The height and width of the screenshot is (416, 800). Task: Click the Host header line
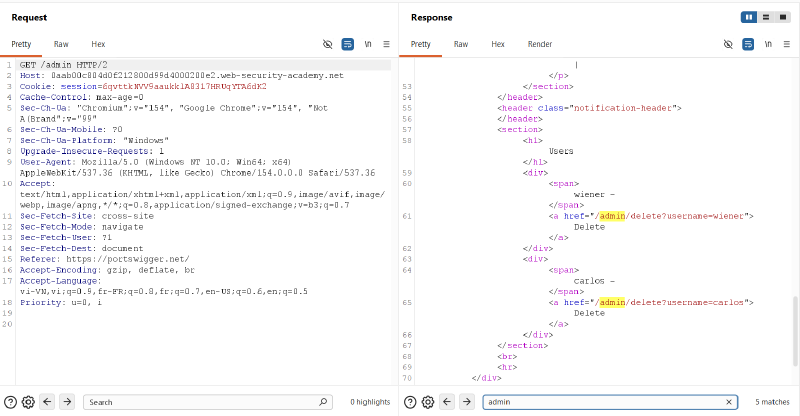pyautogui.click(x=182, y=76)
